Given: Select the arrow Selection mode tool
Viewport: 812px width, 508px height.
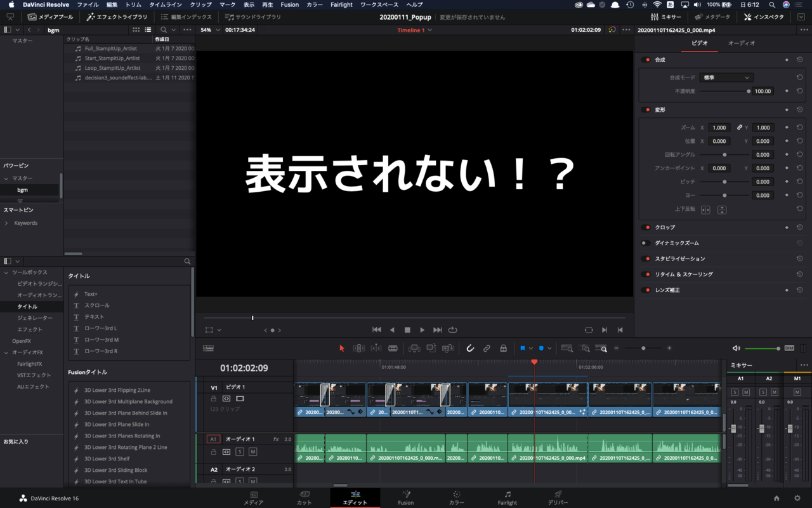Looking at the screenshot, I should pos(342,348).
